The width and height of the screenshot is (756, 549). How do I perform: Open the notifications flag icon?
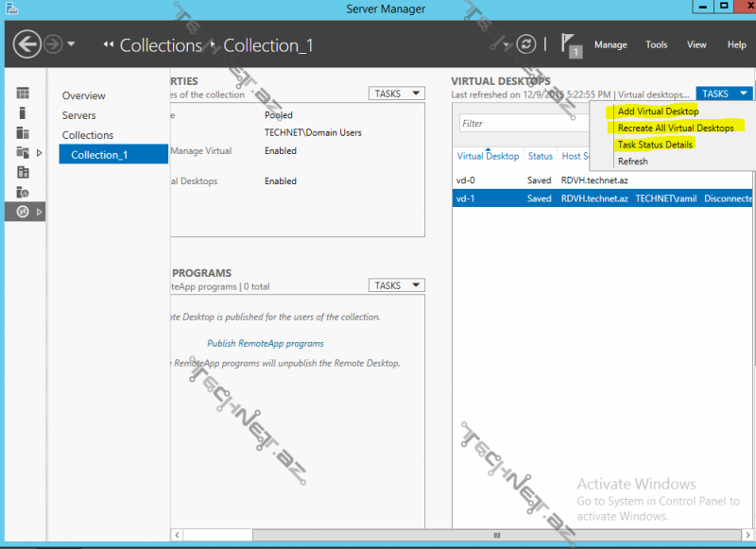pos(571,44)
